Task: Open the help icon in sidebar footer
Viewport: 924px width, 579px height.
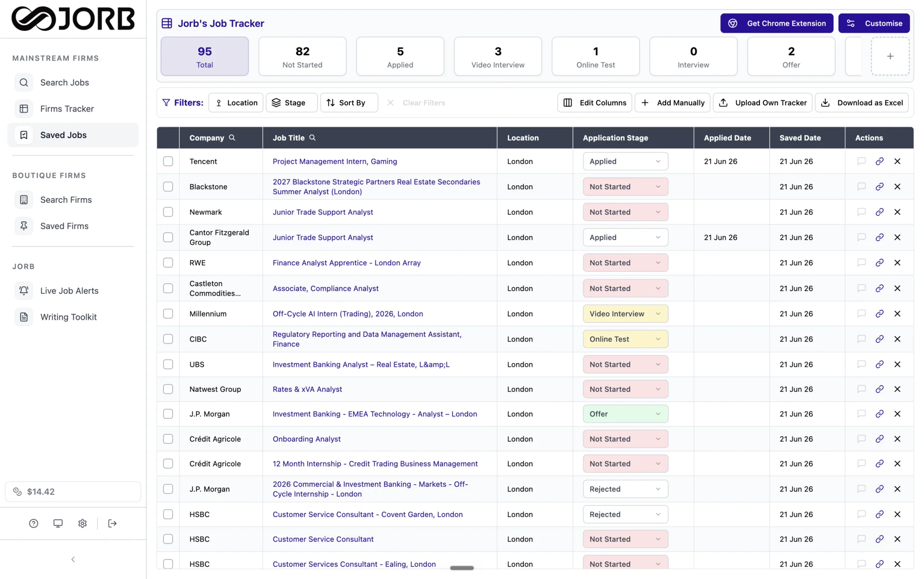Action: pos(33,523)
